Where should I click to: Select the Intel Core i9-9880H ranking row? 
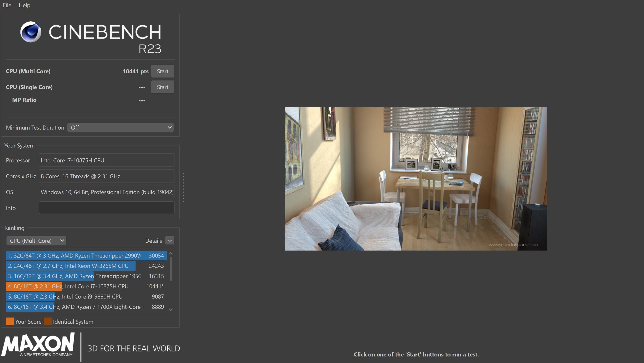[86, 297]
